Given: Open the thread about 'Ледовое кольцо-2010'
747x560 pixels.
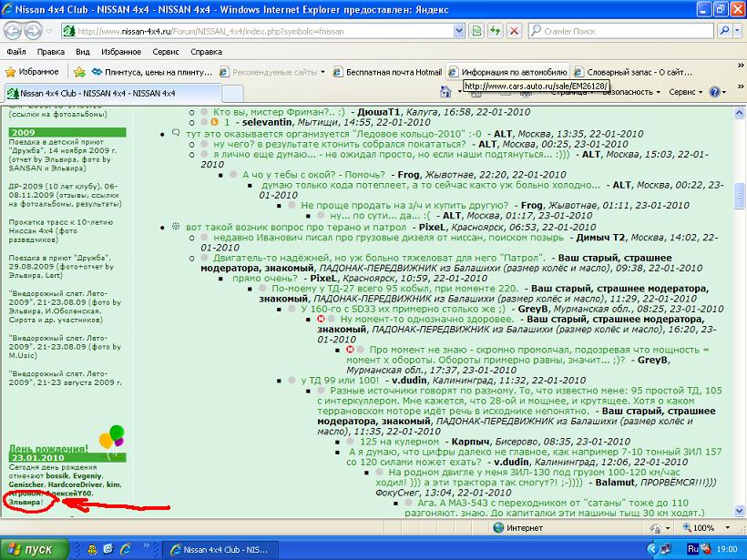Looking at the screenshot, I should pos(333,134).
